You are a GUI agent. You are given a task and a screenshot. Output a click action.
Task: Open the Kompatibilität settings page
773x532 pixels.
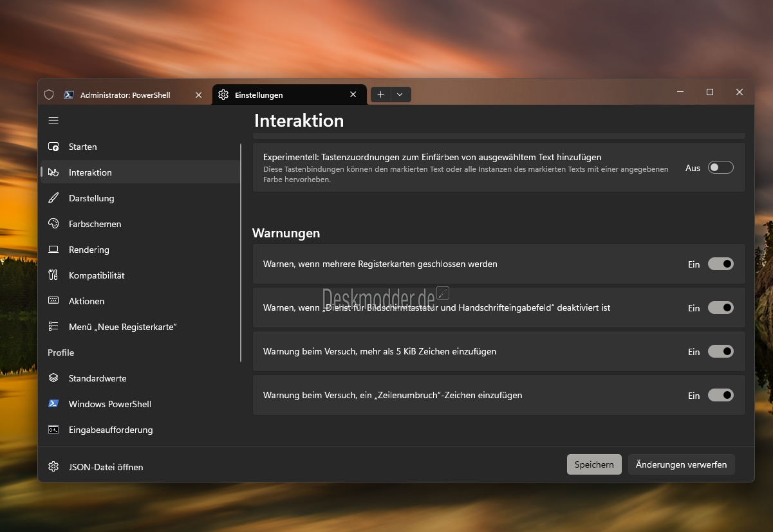pos(140,275)
